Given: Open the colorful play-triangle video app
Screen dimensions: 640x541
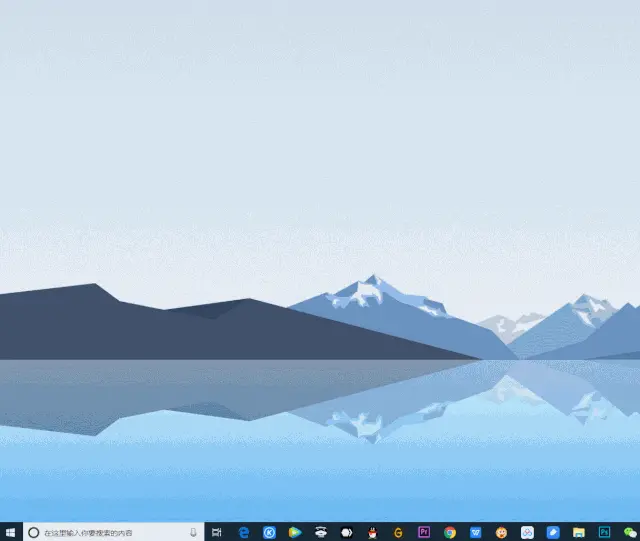Looking at the screenshot, I should click(295, 532).
